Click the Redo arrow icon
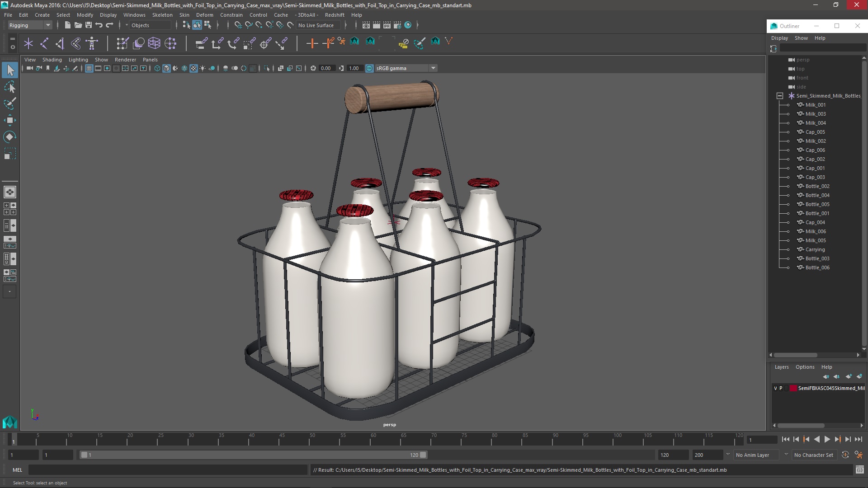The image size is (868, 488). pos(109,25)
